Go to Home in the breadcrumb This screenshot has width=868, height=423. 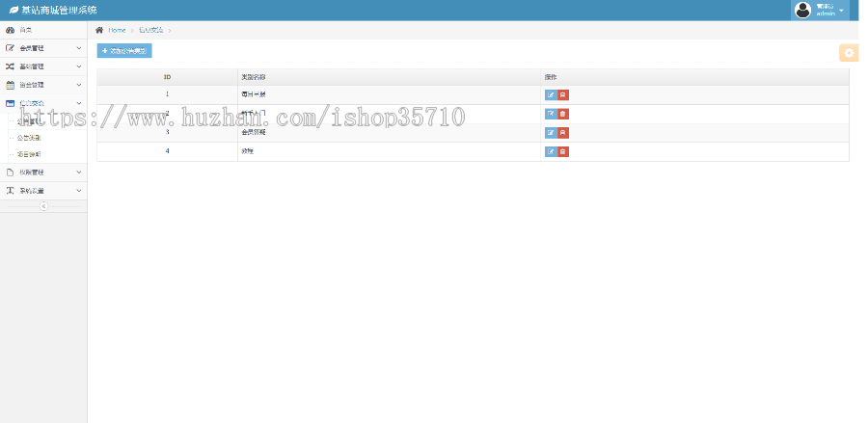[117, 30]
